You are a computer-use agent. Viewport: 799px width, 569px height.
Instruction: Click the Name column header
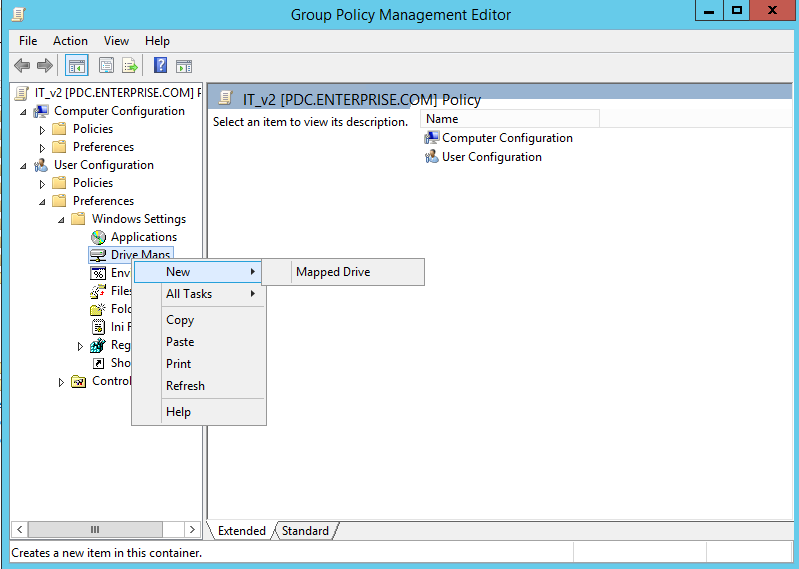(510, 119)
